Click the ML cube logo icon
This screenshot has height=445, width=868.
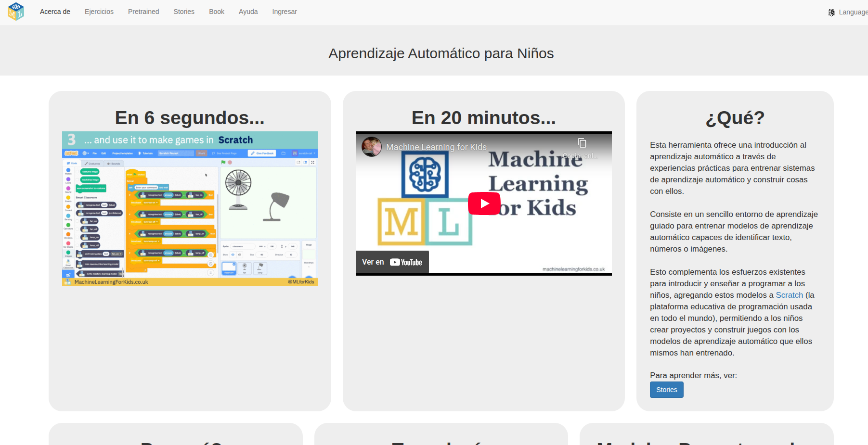(x=16, y=12)
